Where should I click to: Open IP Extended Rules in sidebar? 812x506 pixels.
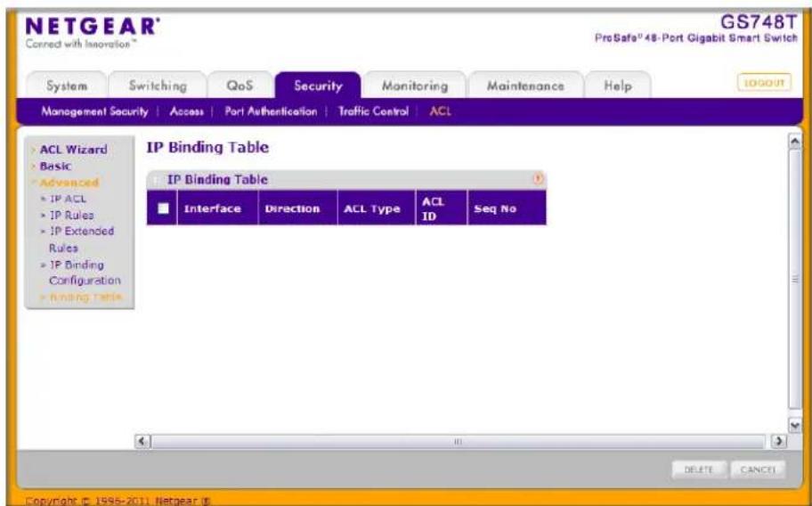pos(81,240)
